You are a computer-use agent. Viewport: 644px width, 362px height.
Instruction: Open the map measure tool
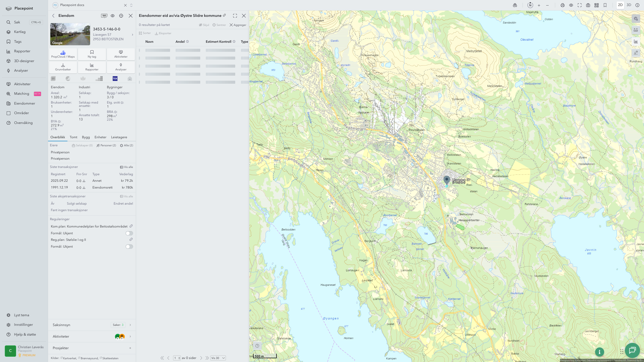click(x=636, y=30)
